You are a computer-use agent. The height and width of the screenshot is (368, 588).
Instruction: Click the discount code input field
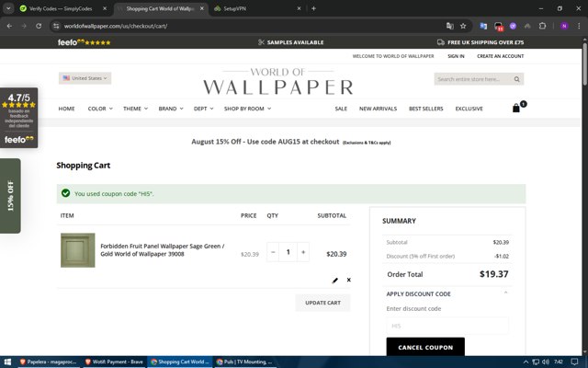(447, 326)
